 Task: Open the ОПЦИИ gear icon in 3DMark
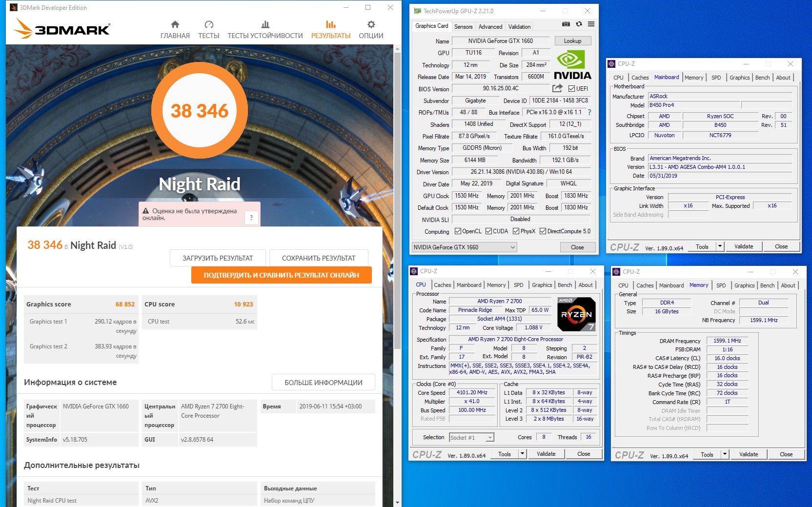tap(371, 24)
